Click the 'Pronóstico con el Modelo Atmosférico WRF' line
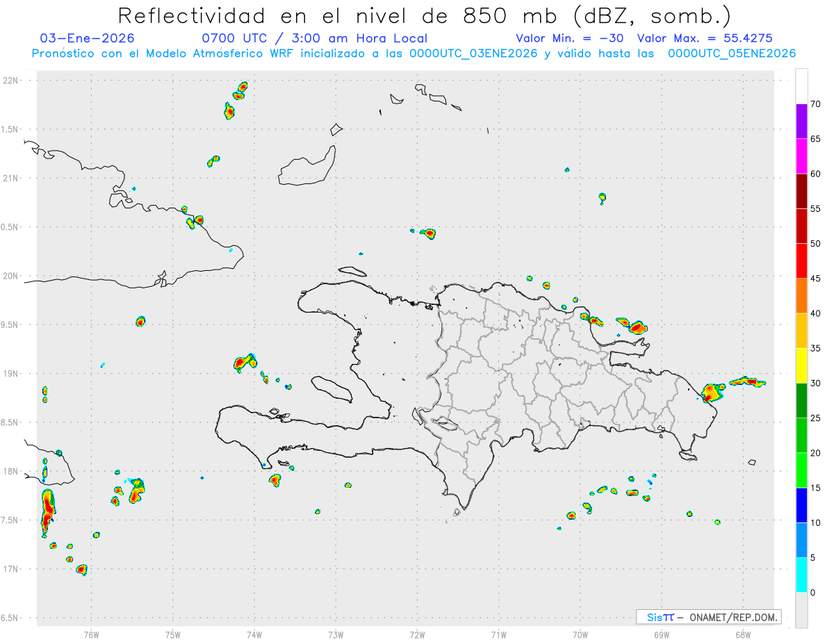Image resolution: width=834 pixels, height=644 pixels. [414, 53]
